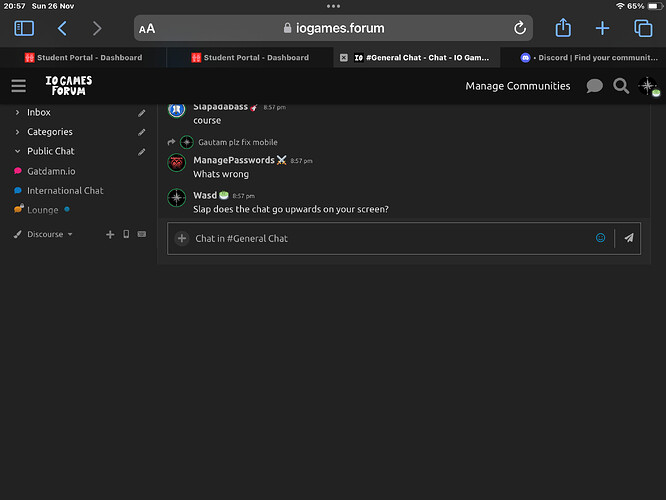Open the chat bubble icon in header

tap(594, 86)
